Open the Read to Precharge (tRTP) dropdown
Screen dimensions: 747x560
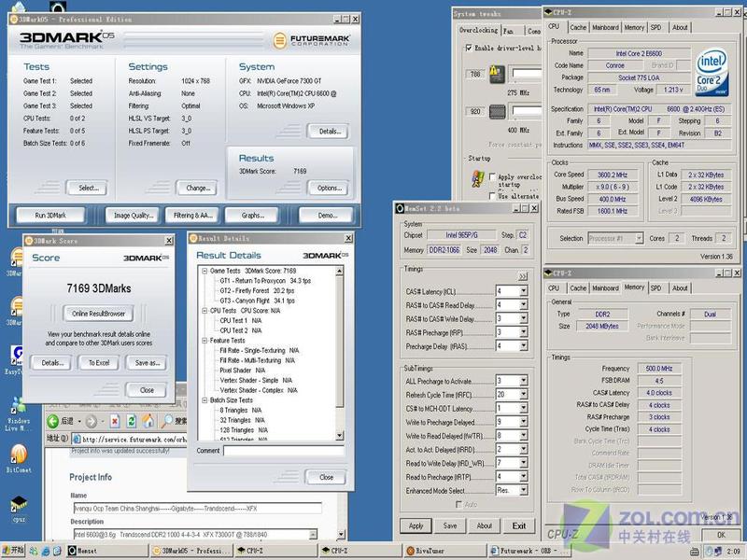coord(524,477)
